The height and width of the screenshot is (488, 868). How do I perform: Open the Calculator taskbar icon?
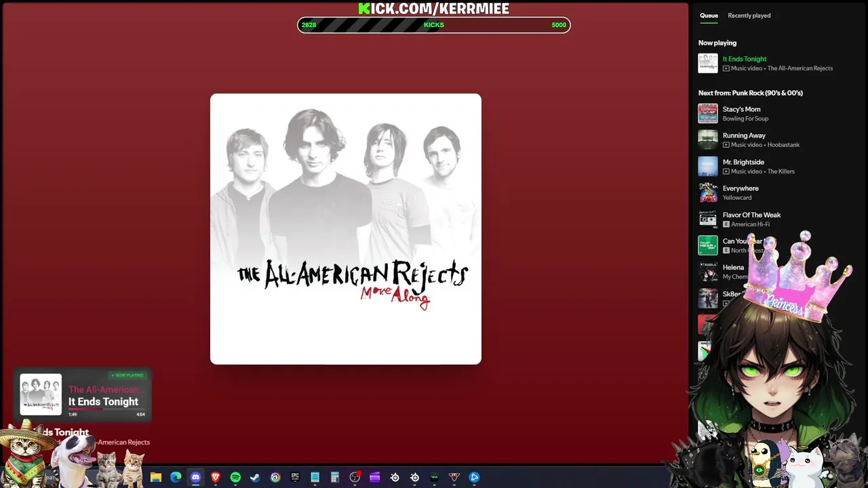coord(334,477)
